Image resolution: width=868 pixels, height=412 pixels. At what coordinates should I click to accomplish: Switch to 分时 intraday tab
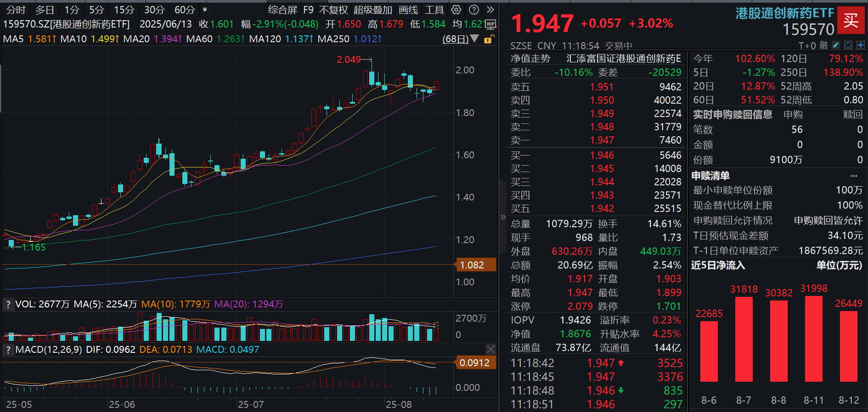click(16, 10)
